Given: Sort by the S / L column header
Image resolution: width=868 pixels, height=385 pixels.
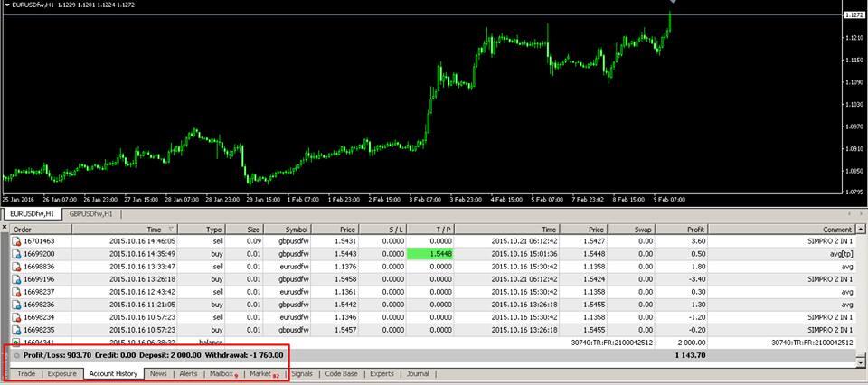Looking at the screenshot, I should (x=383, y=229).
